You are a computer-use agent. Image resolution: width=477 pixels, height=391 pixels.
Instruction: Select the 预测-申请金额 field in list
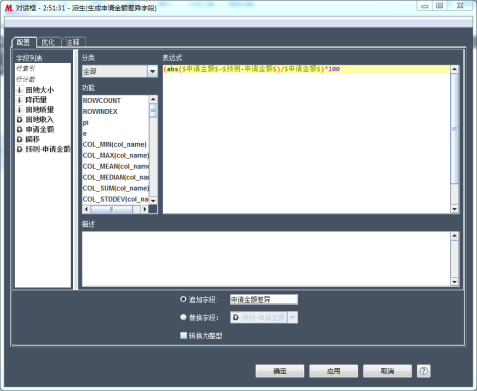43,149
